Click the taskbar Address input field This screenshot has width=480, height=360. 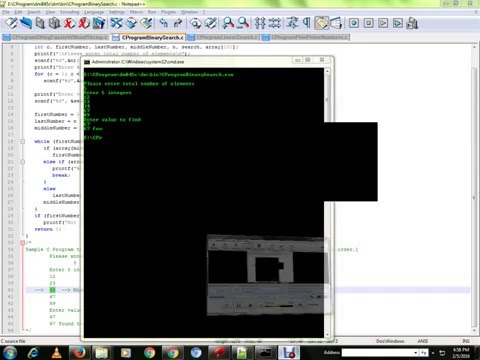[377, 352]
